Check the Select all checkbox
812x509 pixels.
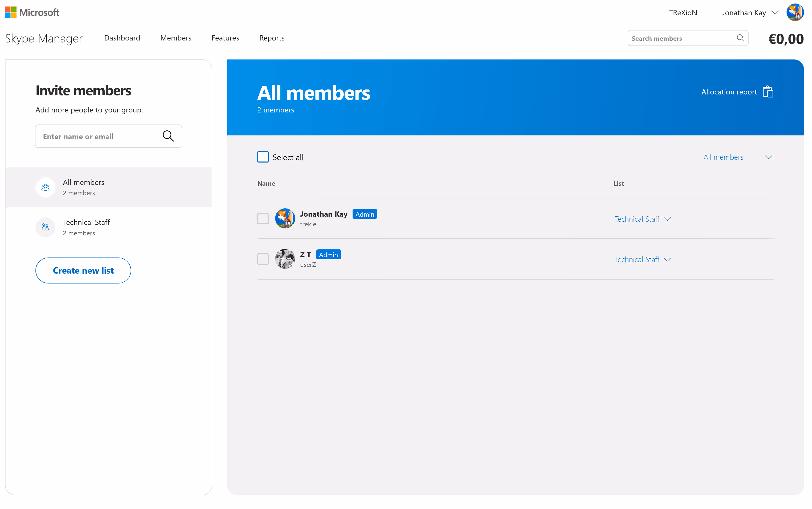pyautogui.click(x=263, y=157)
